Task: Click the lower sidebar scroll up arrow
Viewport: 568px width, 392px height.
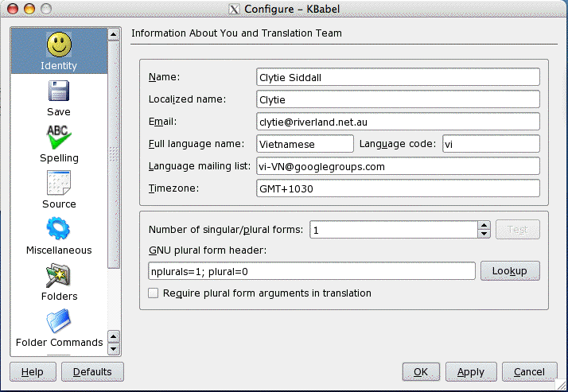Action: (114, 336)
